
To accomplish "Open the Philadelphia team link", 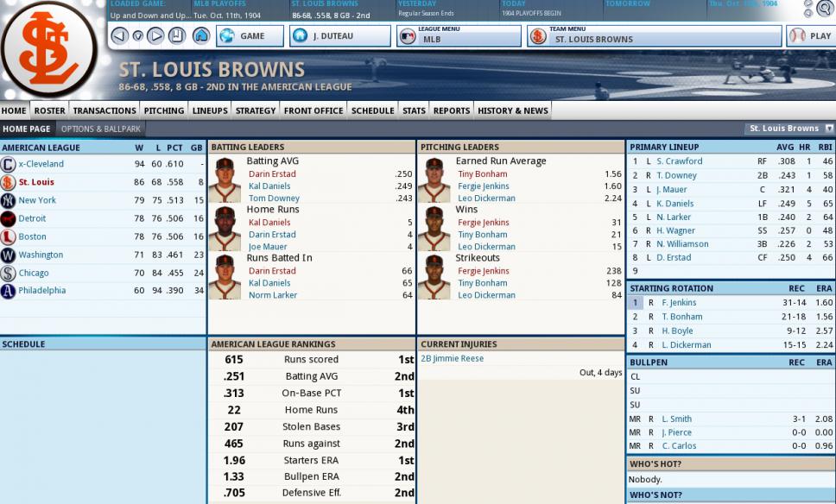I will (x=42, y=290).
